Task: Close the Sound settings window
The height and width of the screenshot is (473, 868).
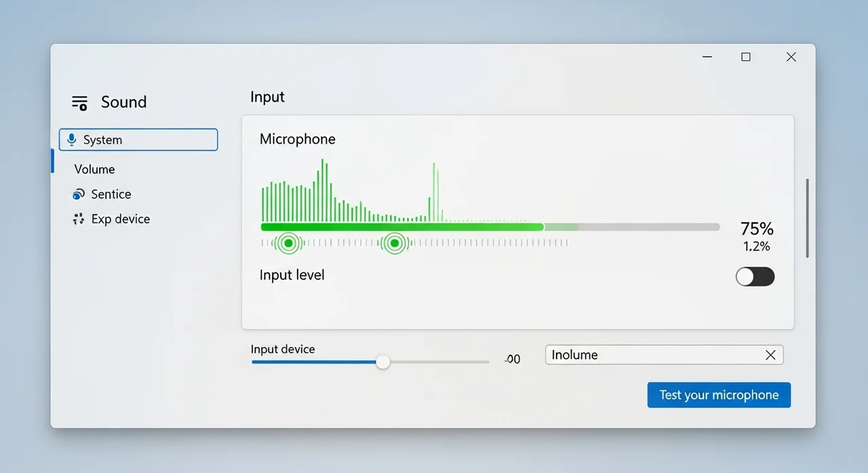Action: click(x=791, y=57)
